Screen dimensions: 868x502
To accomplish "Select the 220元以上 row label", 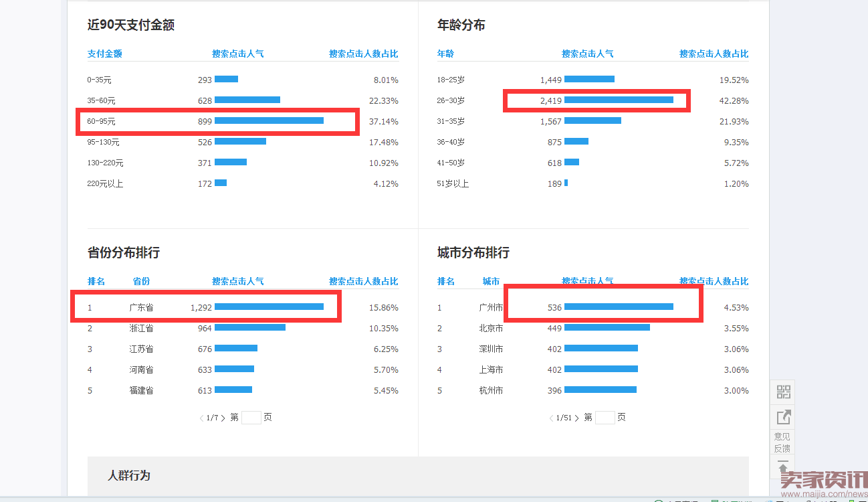I will [106, 184].
